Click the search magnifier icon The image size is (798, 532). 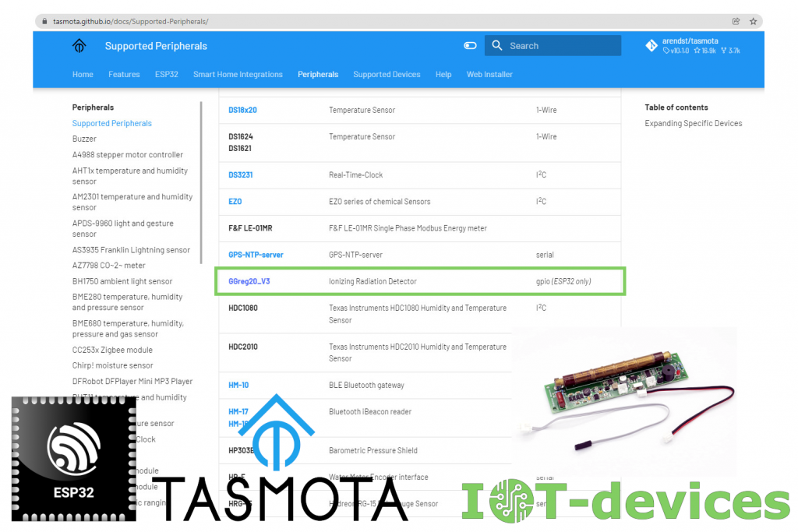tap(497, 46)
